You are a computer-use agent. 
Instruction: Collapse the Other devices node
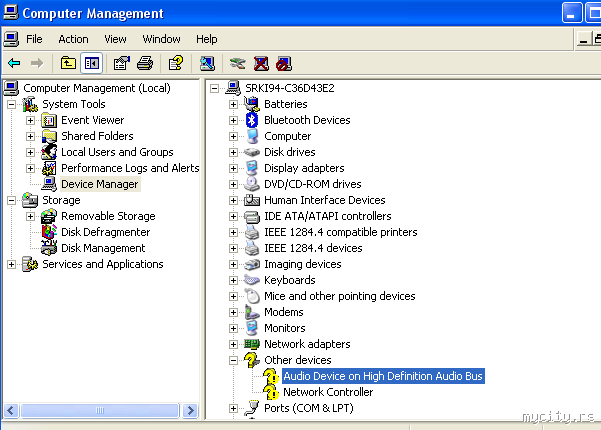pyautogui.click(x=233, y=360)
